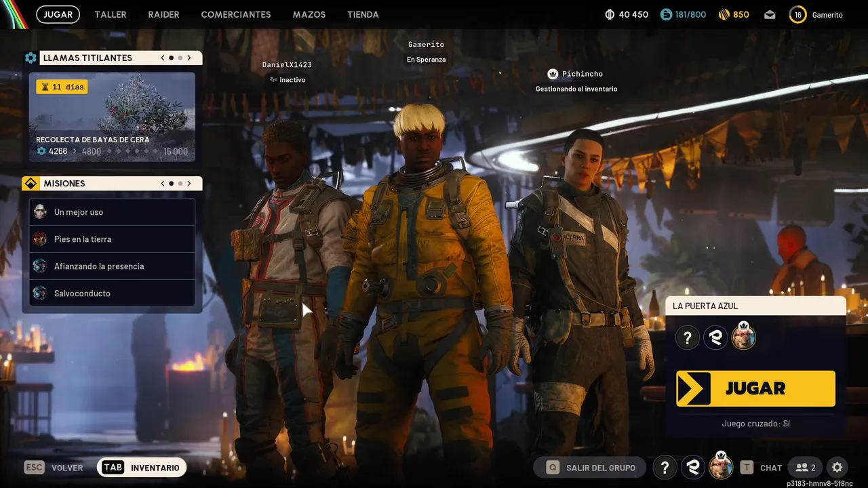Leave party with SALIR DEL GRUPO
This screenshot has height=488, width=868.
tap(589, 468)
